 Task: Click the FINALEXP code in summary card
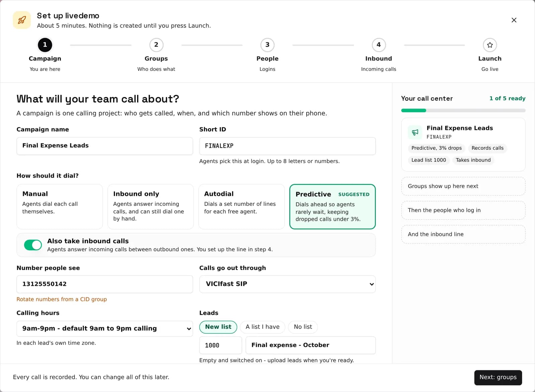(439, 137)
